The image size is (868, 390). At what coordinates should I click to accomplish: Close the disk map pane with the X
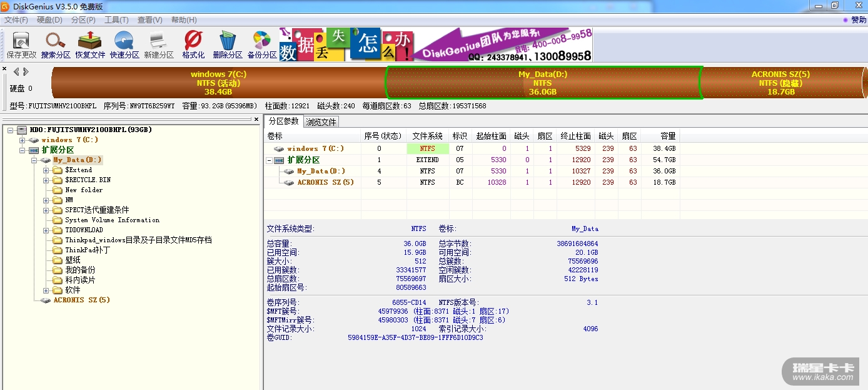point(4,69)
